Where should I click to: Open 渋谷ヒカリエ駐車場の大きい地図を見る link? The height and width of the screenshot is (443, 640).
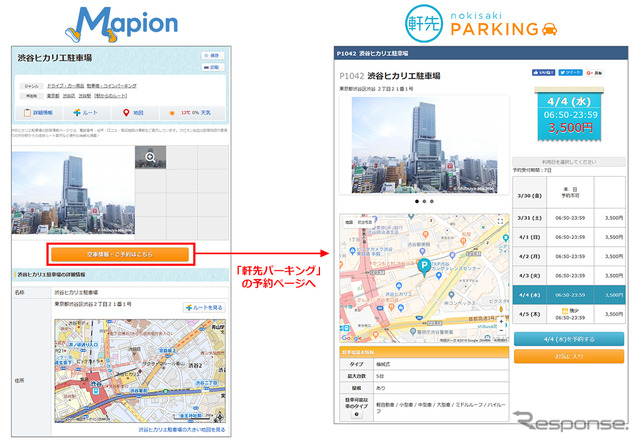click(x=181, y=430)
